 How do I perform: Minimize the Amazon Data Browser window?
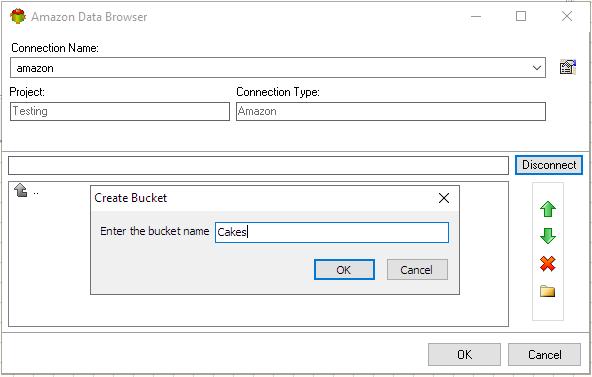(476, 16)
